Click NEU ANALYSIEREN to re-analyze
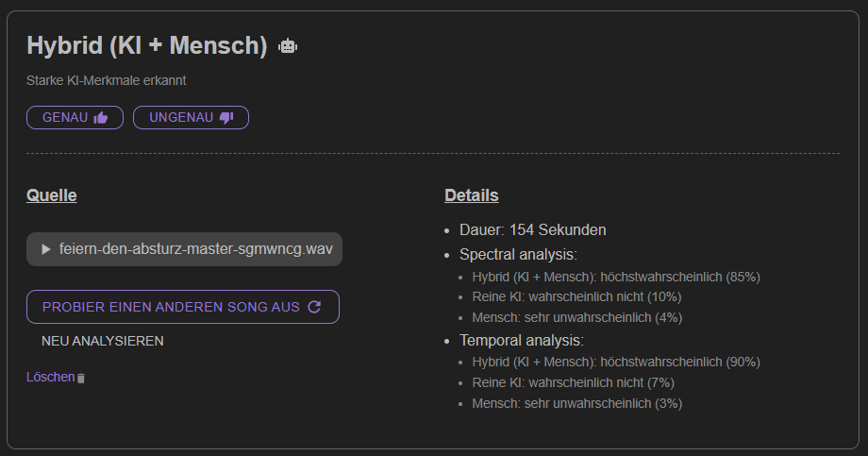The height and width of the screenshot is (456, 868). pos(103,342)
